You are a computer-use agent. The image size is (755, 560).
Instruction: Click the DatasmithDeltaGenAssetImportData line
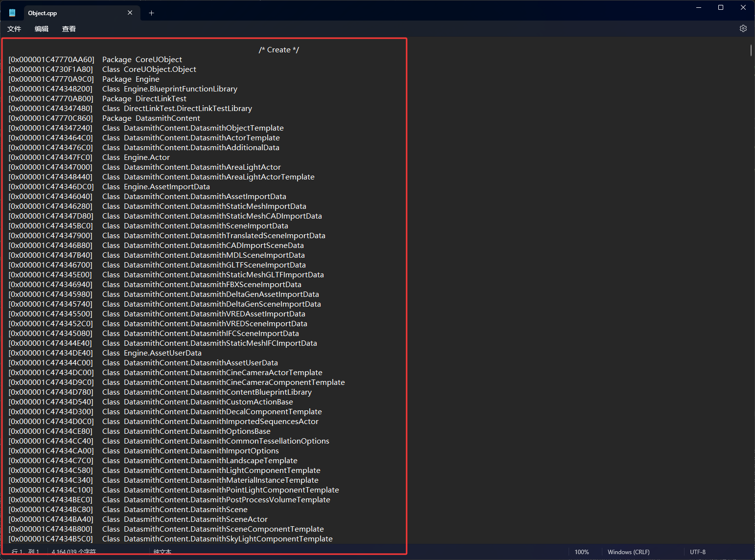click(164, 294)
